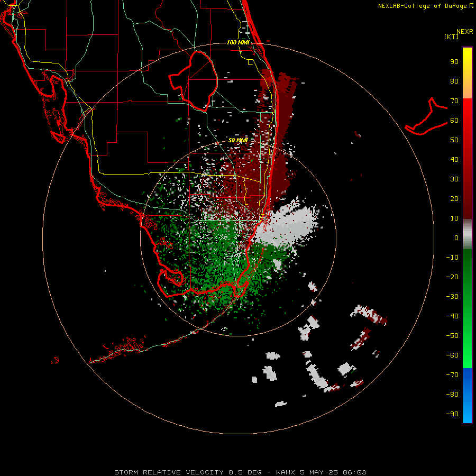Click the -20 value on velocity scale

(x=452, y=277)
